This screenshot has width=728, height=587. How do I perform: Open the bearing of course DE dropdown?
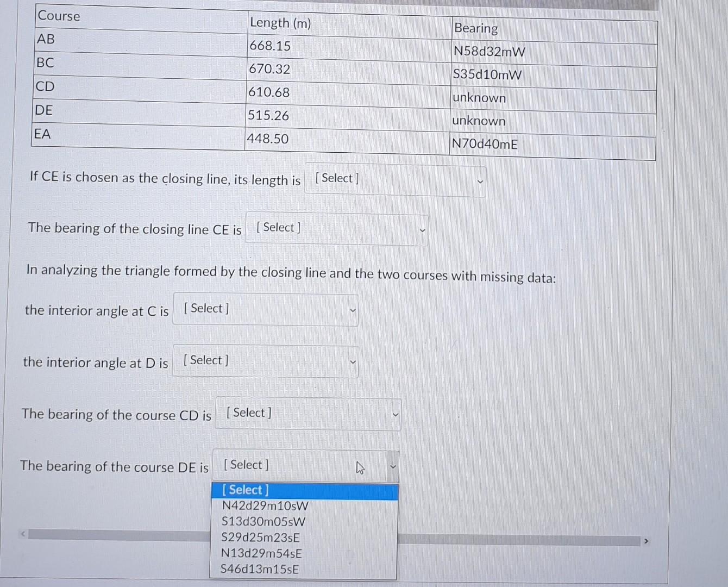305,465
